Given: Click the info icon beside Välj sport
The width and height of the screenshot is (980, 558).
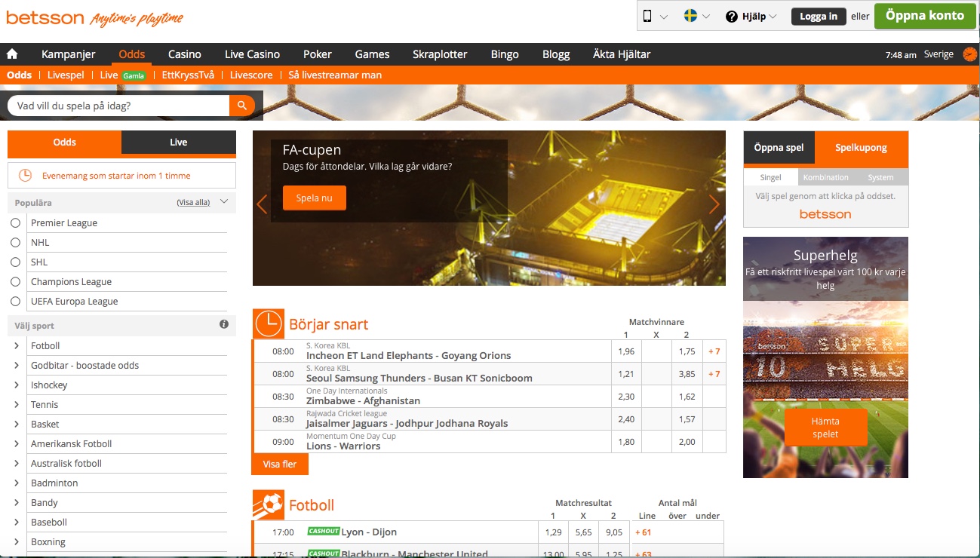Looking at the screenshot, I should click(224, 324).
